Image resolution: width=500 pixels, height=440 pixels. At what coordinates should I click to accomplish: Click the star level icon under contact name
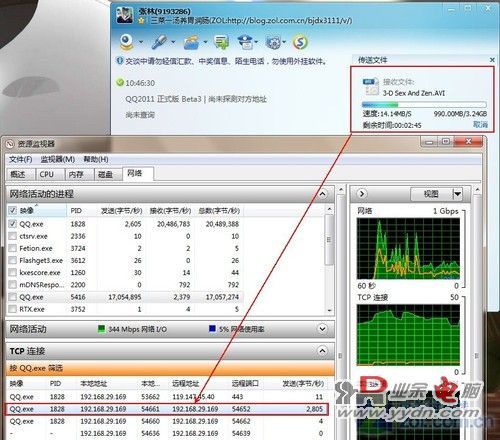click(x=142, y=21)
